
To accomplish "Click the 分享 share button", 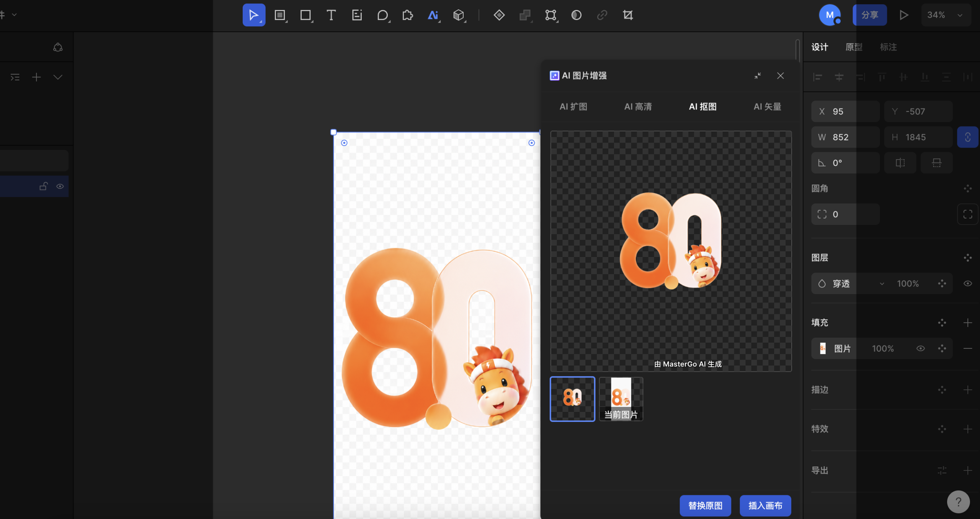I will [869, 15].
